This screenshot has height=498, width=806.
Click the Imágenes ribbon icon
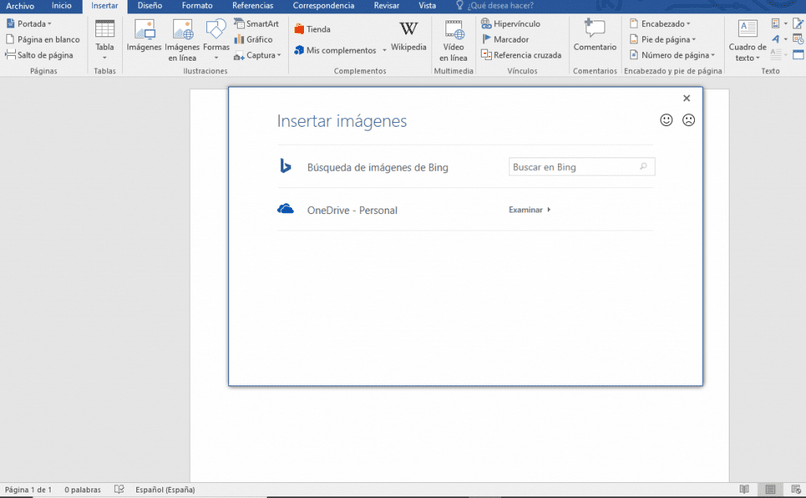click(x=144, y=35)
